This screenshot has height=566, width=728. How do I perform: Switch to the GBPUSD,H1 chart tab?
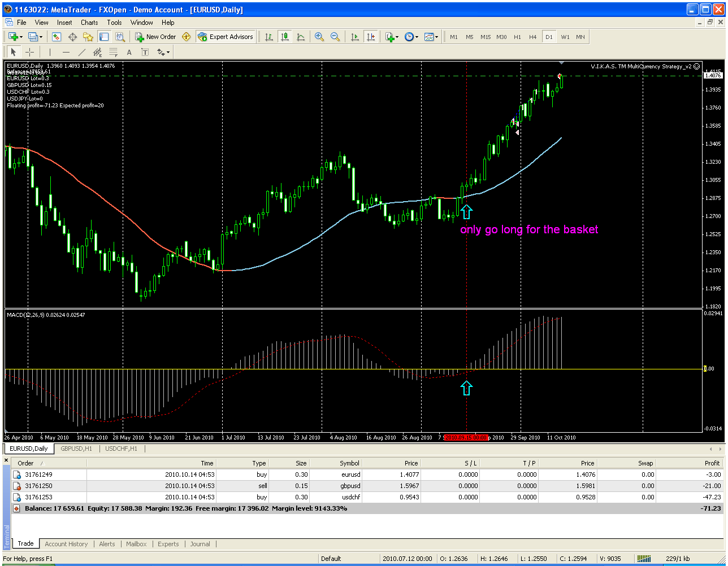pos(76,449)
